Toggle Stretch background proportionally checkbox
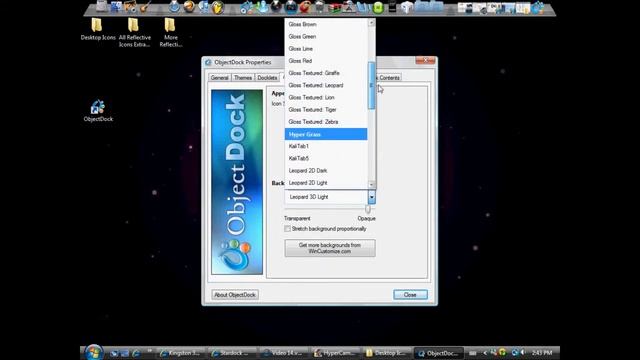The image size is (640, 360). point(287,229)
